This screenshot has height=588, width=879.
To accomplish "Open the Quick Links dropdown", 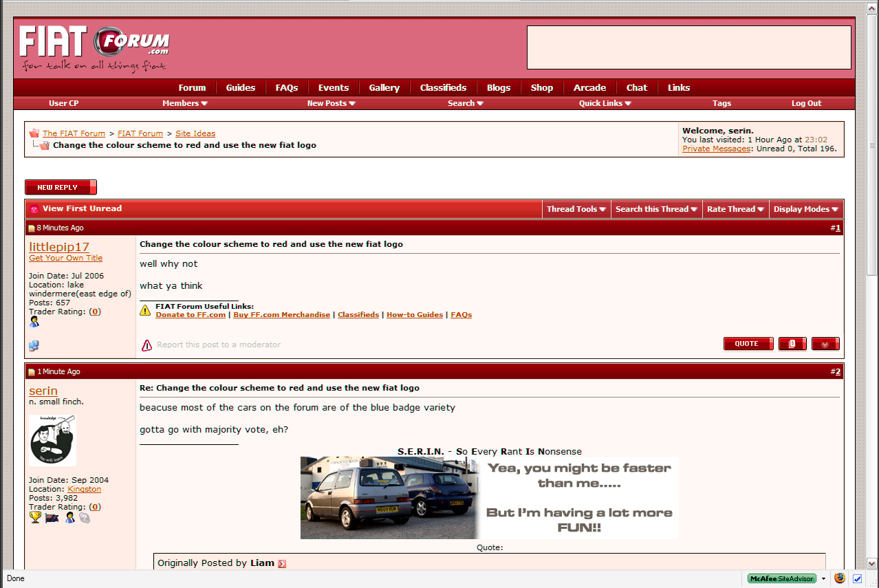I will pyautogui.click(x=605, y=103).
